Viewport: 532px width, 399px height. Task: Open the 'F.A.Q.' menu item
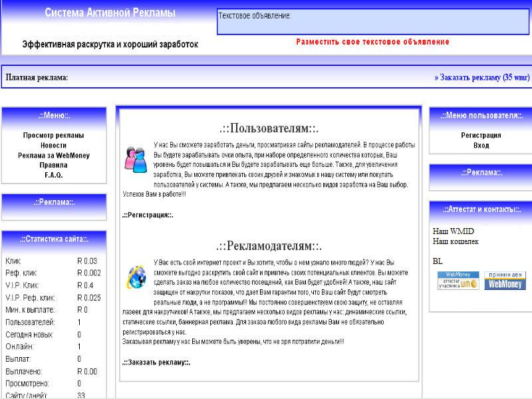54,175
